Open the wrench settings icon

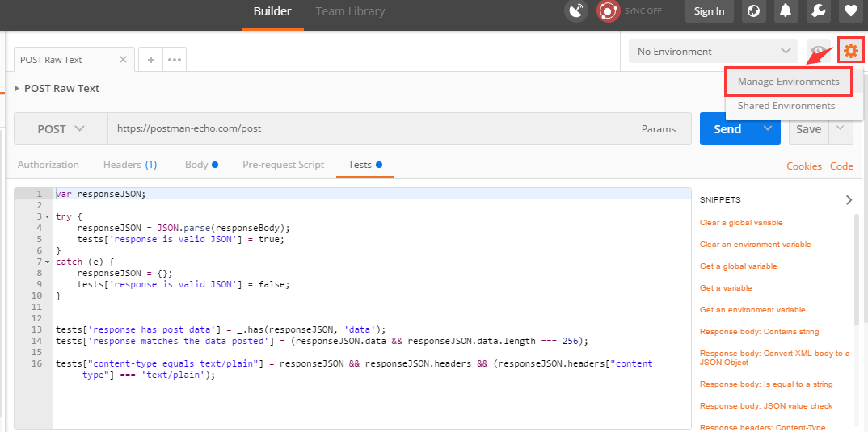pos(818,11)
